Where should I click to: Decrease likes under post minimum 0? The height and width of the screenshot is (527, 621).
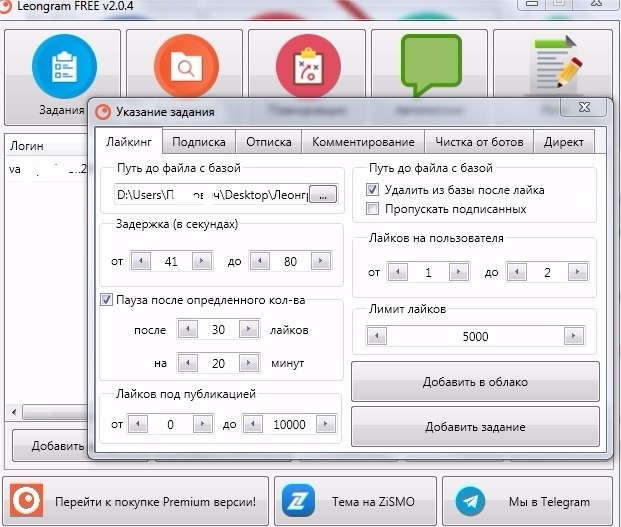138,424
